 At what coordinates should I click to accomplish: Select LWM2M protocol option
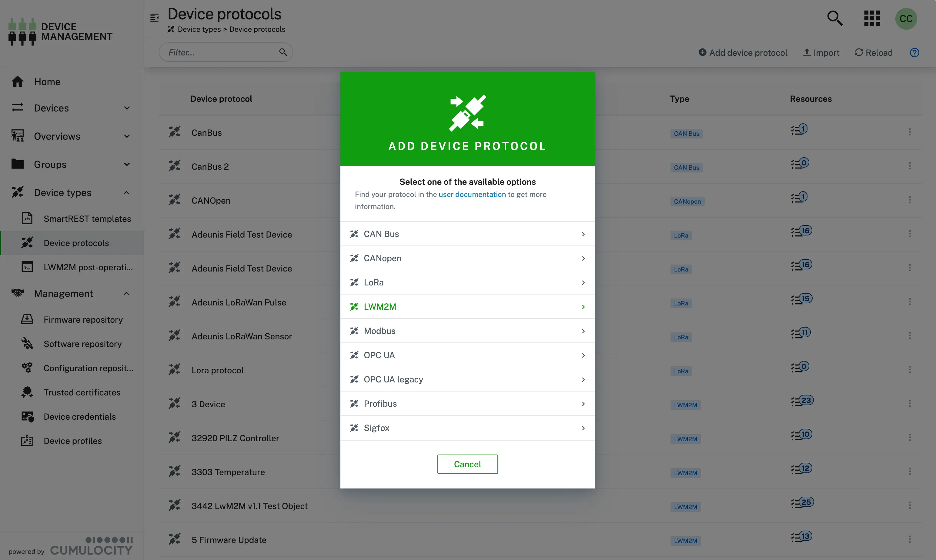pyautogui.click(x=467, y=306)
